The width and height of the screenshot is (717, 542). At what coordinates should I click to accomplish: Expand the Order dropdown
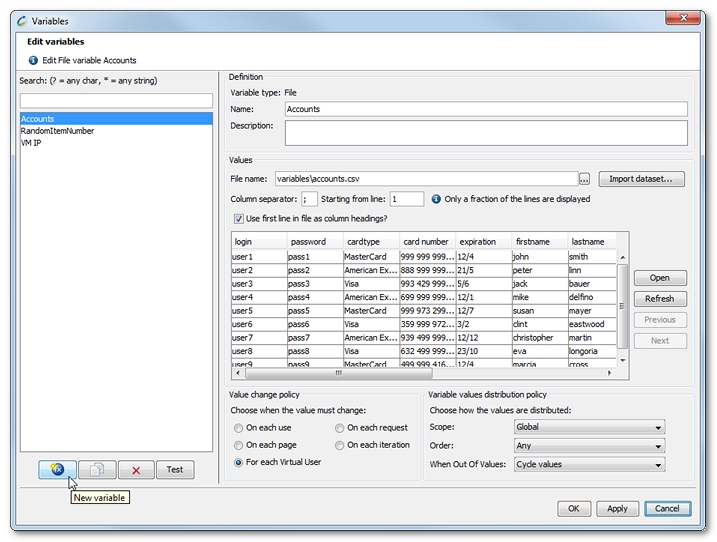tap(589, 446)
